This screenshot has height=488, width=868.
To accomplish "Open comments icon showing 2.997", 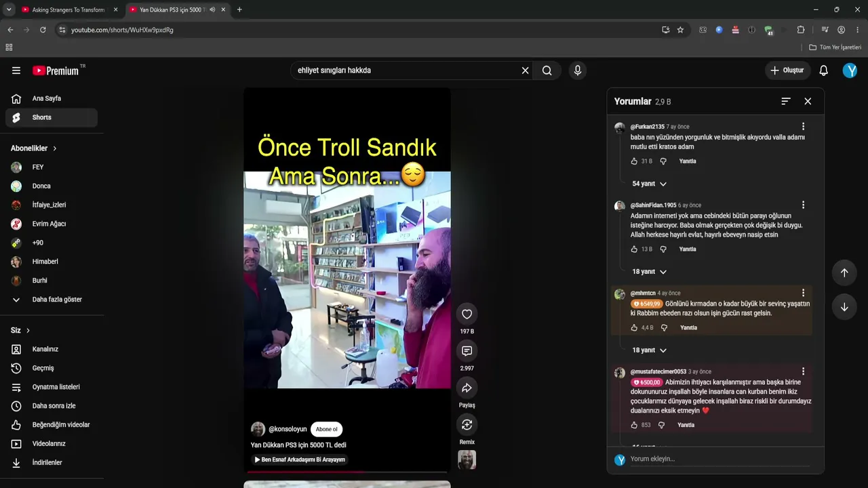I will click(x=467, y=350).
